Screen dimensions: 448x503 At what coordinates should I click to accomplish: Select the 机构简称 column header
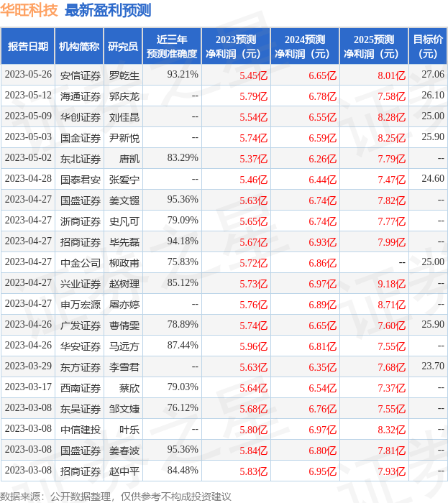click(79, 46)
